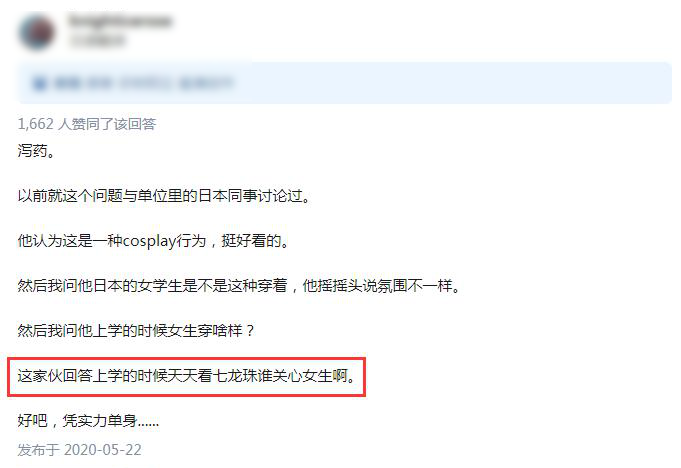
Task: Click the word cosplay in the answer
Action: point(150,241)
